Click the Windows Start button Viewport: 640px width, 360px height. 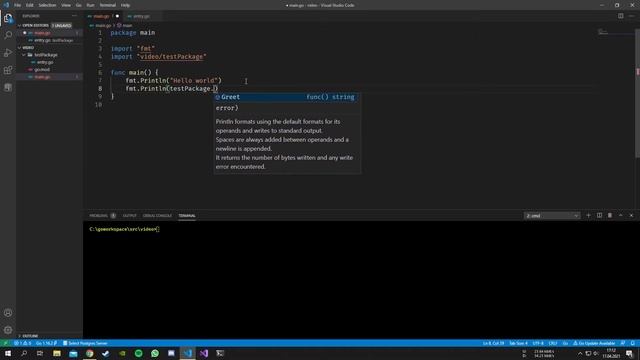coord(8,353)
